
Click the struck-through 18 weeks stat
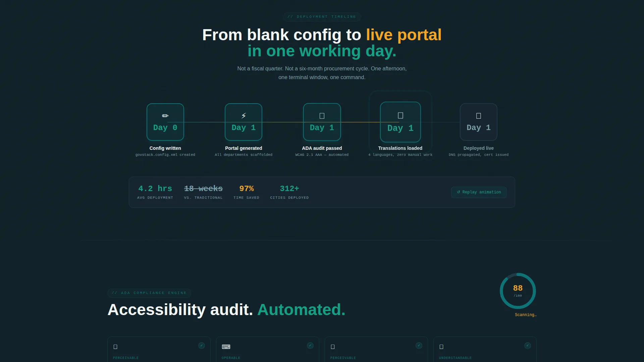203,192
